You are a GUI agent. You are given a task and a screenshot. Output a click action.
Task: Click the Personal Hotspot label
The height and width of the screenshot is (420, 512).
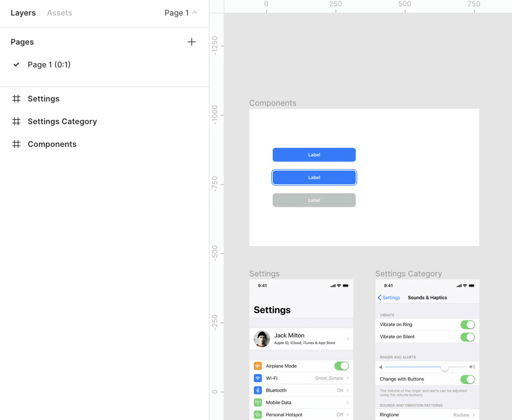pos(284,414)
